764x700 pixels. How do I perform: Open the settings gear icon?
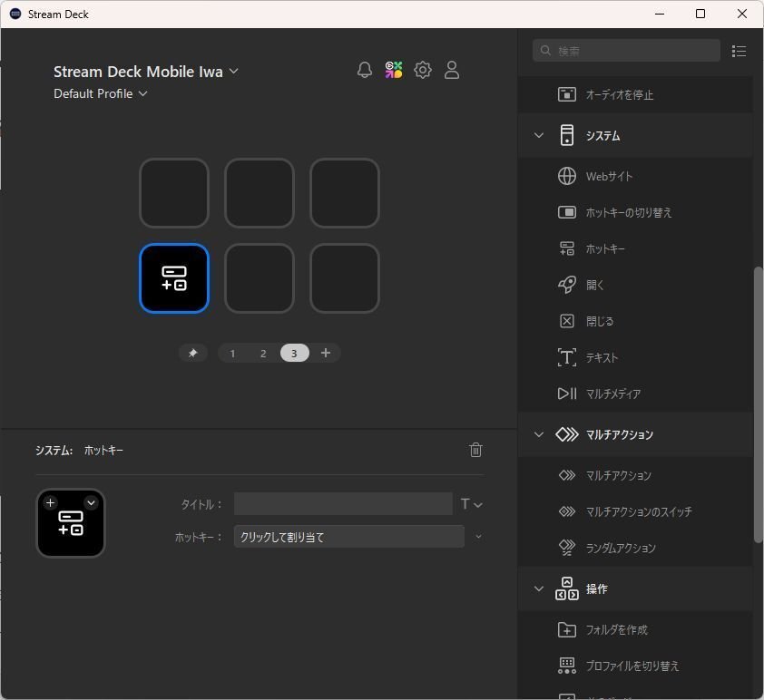423,70
